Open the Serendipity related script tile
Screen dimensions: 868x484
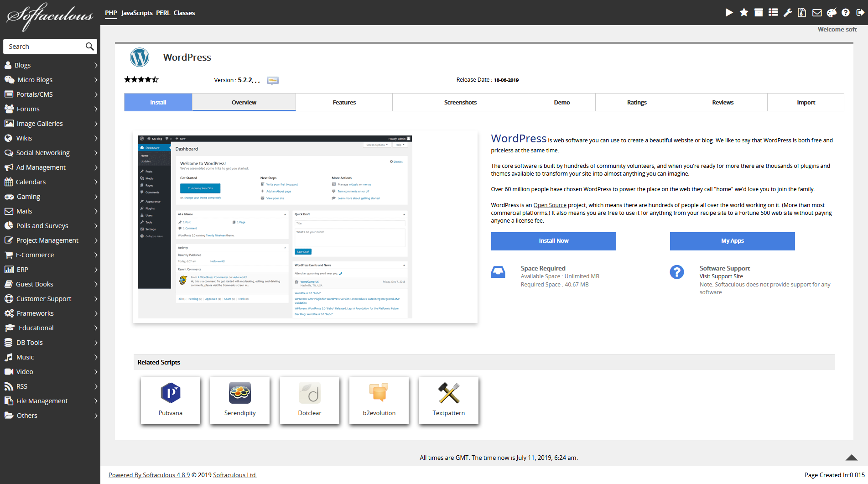[240, 401]
